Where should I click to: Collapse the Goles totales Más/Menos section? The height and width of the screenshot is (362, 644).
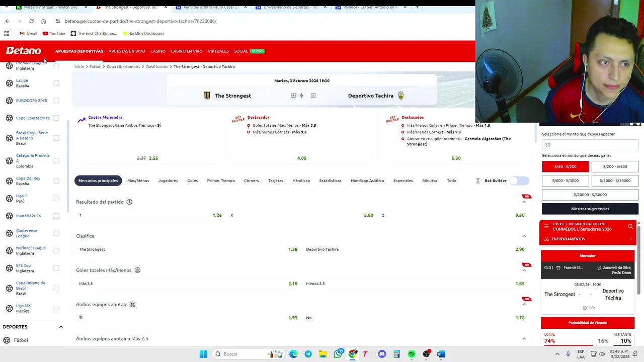[x=524, y=270]
